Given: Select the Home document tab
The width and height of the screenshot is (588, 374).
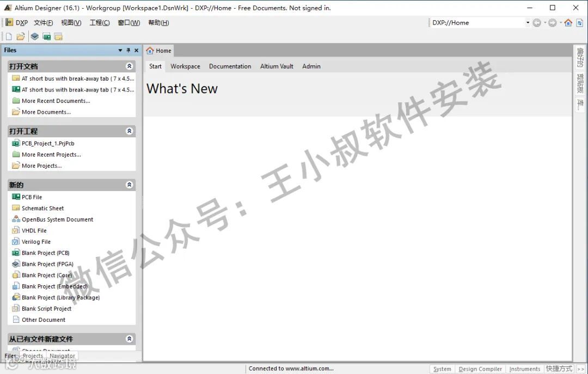Looking at the screenshot, I should click(158, 51).
